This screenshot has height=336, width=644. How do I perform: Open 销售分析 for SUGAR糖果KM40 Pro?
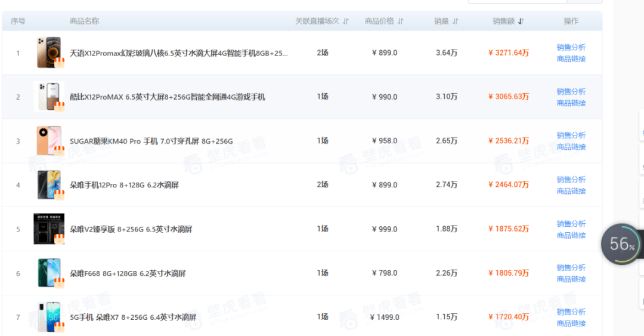click(571, 135)
